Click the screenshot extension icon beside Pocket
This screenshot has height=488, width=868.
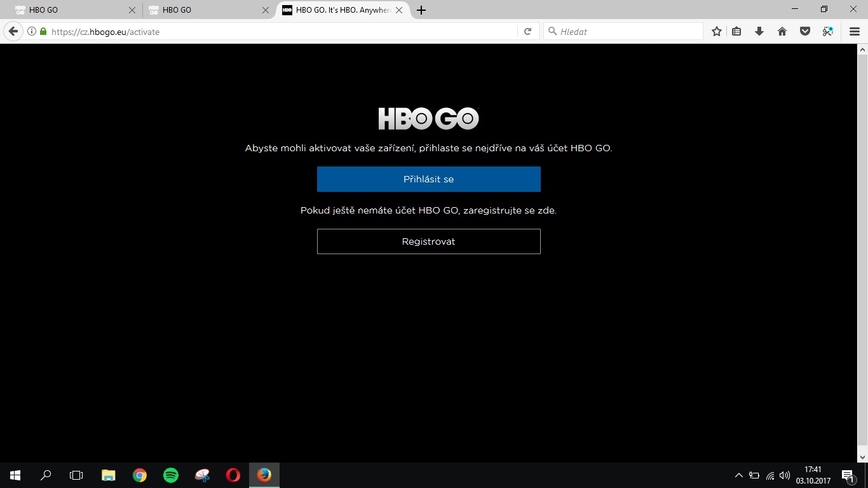click(x=828, y=31)
